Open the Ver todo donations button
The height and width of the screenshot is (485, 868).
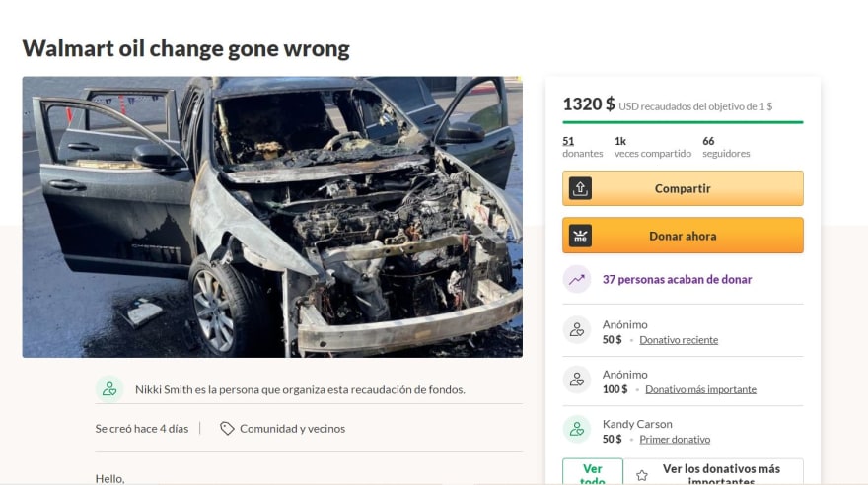coord(593,472)
